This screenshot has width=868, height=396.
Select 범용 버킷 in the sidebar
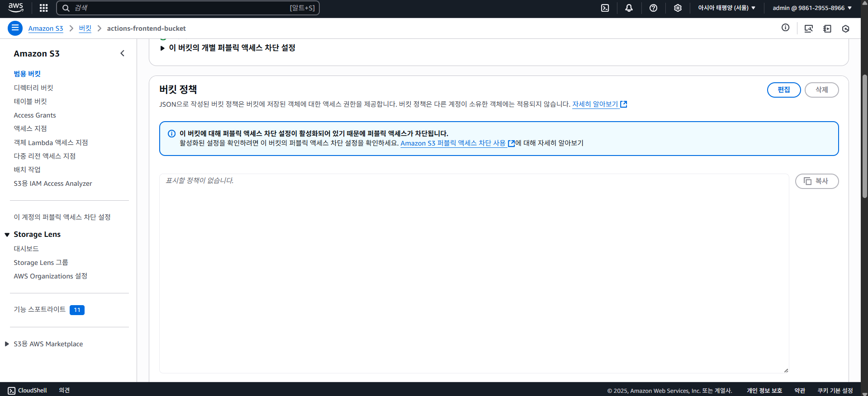click(x=27, y=74)
